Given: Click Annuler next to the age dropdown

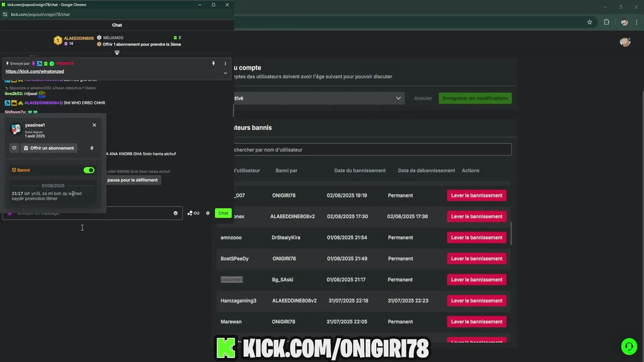Looking at the screenshot, I should coord(423,99).
